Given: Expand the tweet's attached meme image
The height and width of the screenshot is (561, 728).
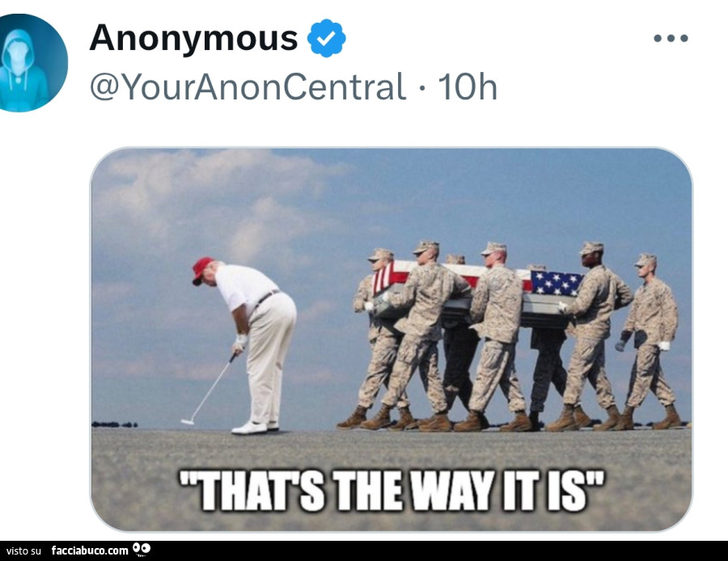Looking at the screenshot, I should click(x=391, y=340).
